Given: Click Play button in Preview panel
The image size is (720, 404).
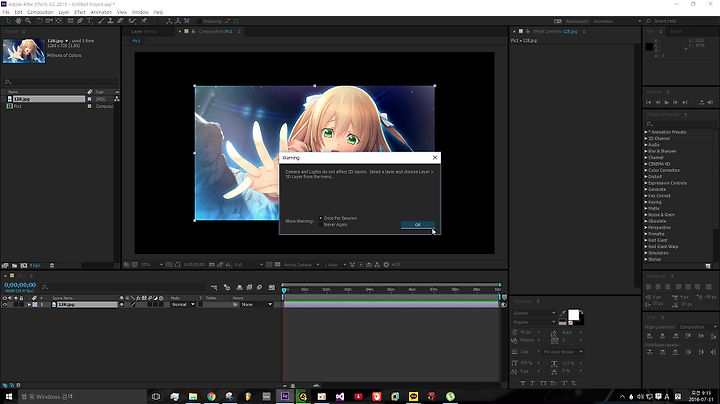Looking at the screenshot, I should click(666, 102).
